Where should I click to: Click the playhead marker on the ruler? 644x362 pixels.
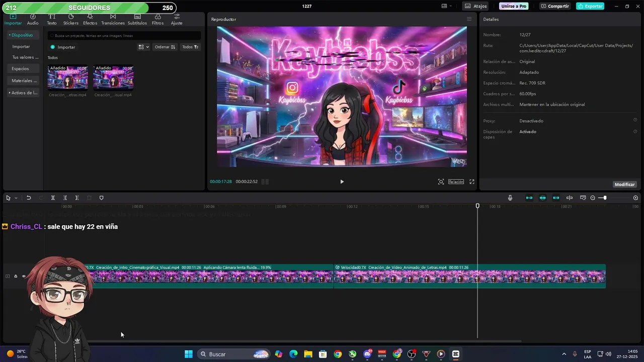[x=477, y=206]
